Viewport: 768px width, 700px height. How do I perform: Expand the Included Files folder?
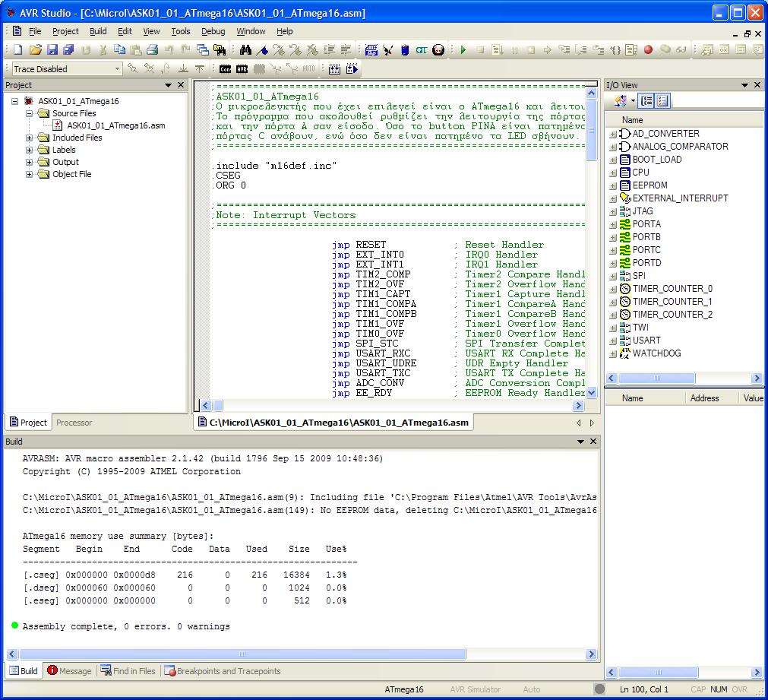[x=30, y=138]
